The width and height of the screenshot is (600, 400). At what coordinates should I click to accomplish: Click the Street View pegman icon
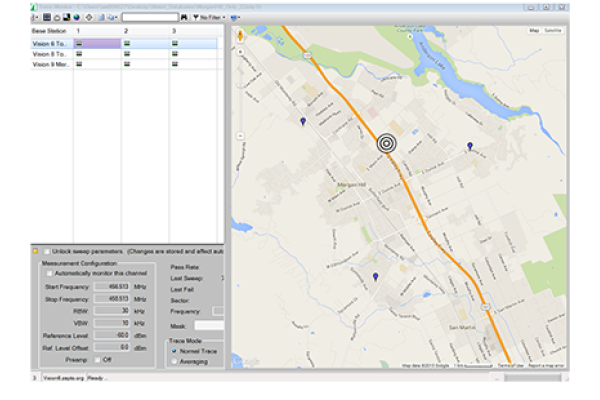240,35
